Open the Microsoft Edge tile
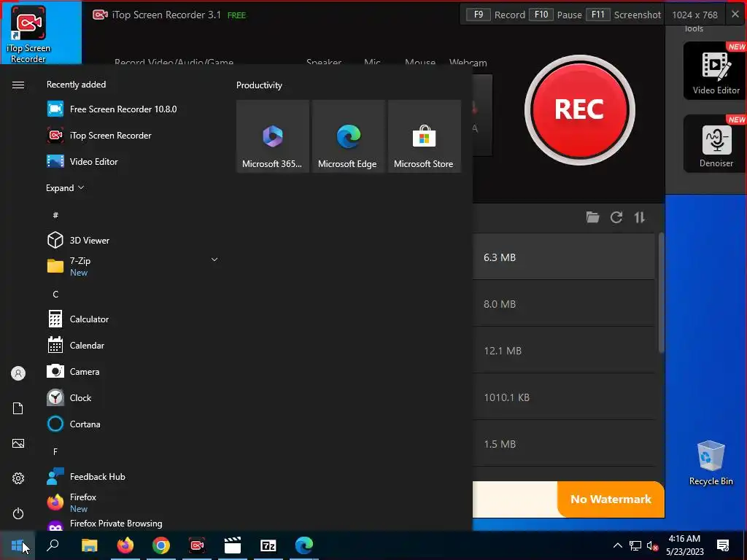 click(348, 136)
